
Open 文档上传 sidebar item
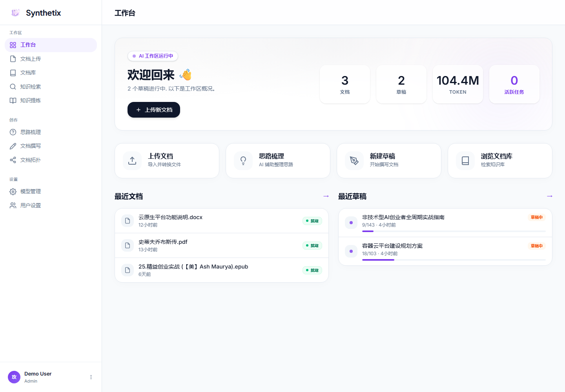point(51,59)
